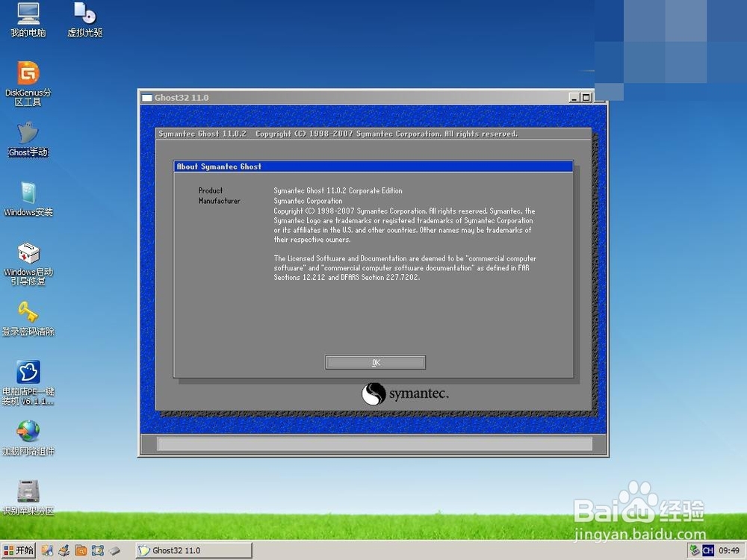Click the 'Symantec Ghost 11.0.2 Corporate Edition' product text
This screenshot has height=560, width=747.
[x=338, y=190]
